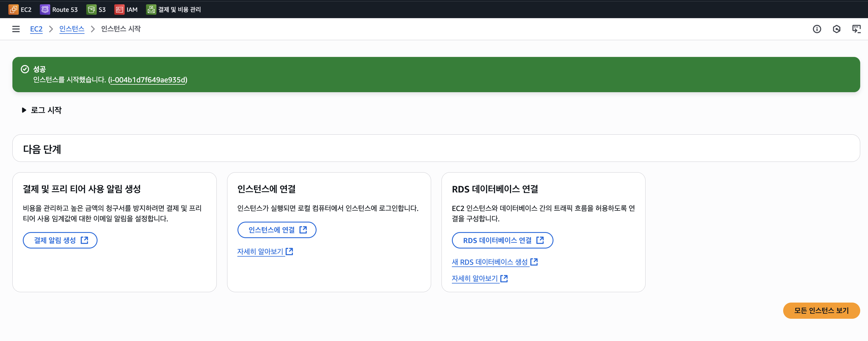Open the hamburger navigation menu
868x341 pixels.
(16, 29)
